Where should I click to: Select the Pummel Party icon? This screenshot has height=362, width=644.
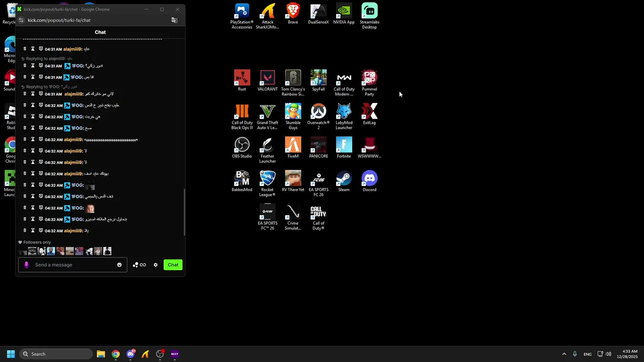pyautogui.click(x=369, y=83)
